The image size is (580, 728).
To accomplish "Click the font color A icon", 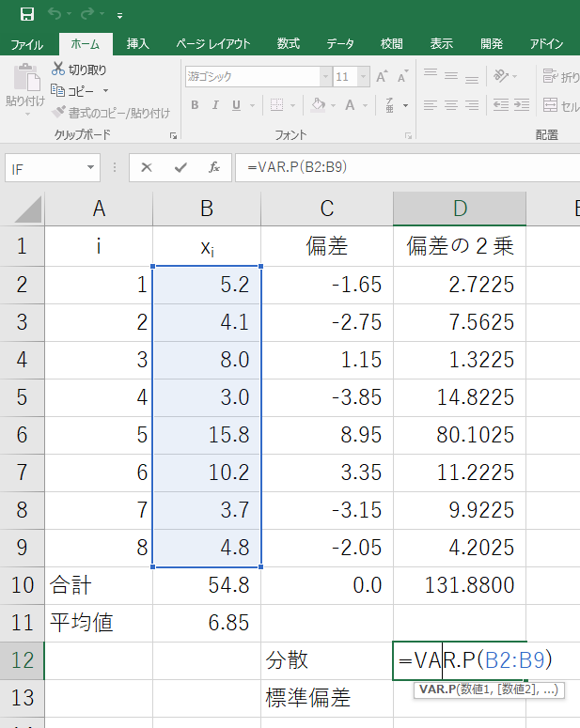I will point(350,105).
